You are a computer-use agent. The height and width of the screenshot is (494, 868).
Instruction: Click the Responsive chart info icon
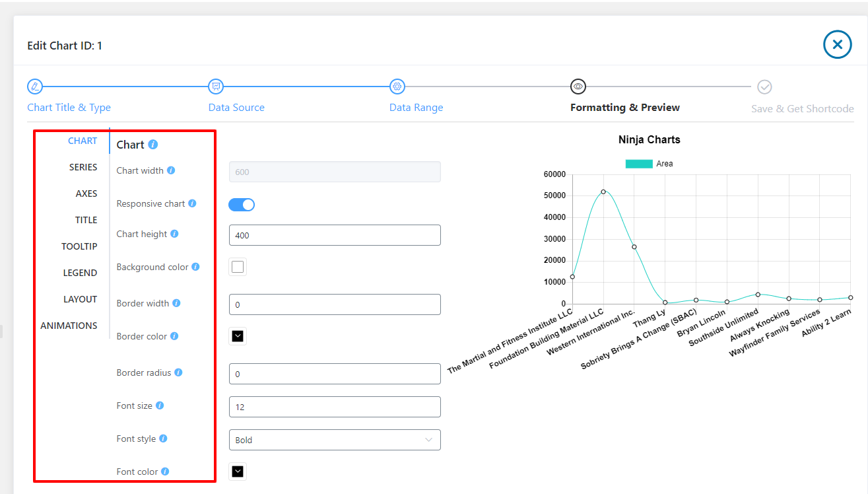[x=192, y=203]
